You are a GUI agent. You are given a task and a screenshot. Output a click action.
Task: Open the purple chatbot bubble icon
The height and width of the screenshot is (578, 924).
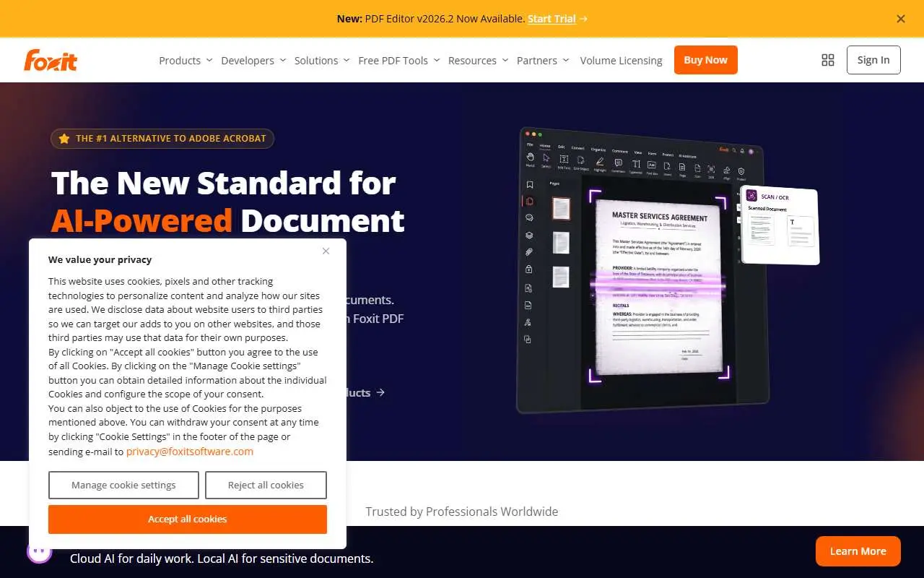coord(40,552)
